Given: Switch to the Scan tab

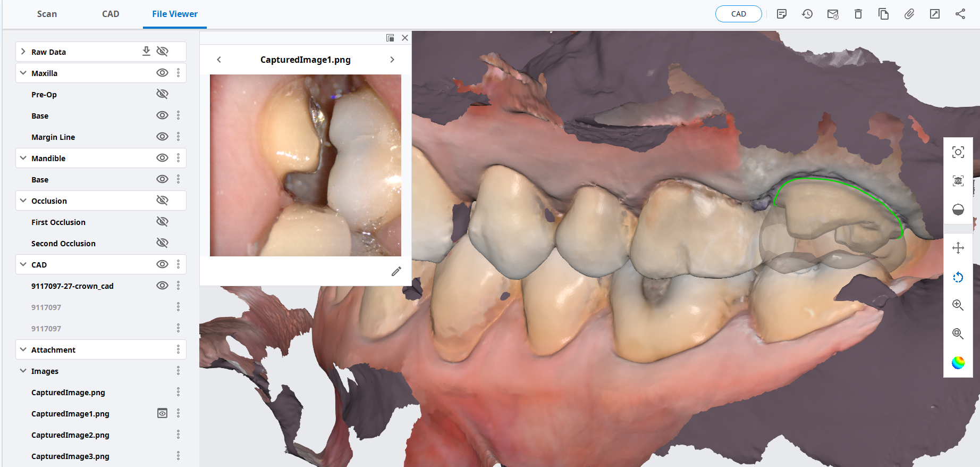Looking at the screenshot, I should [47, 14].
